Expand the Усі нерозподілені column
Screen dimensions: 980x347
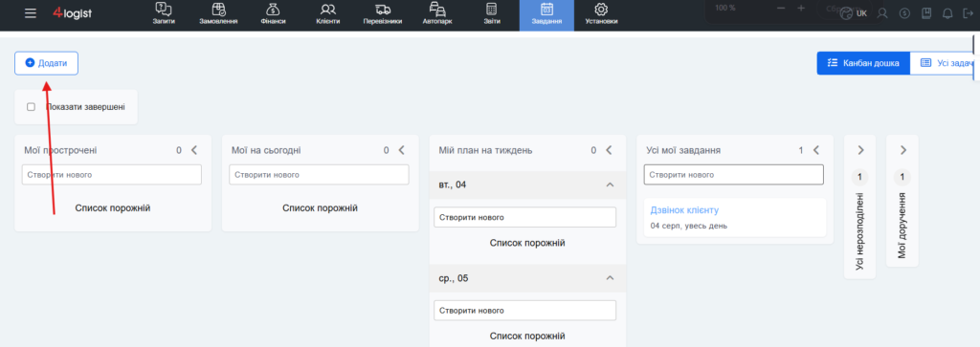pyautogui.click(x=860, y=150)
